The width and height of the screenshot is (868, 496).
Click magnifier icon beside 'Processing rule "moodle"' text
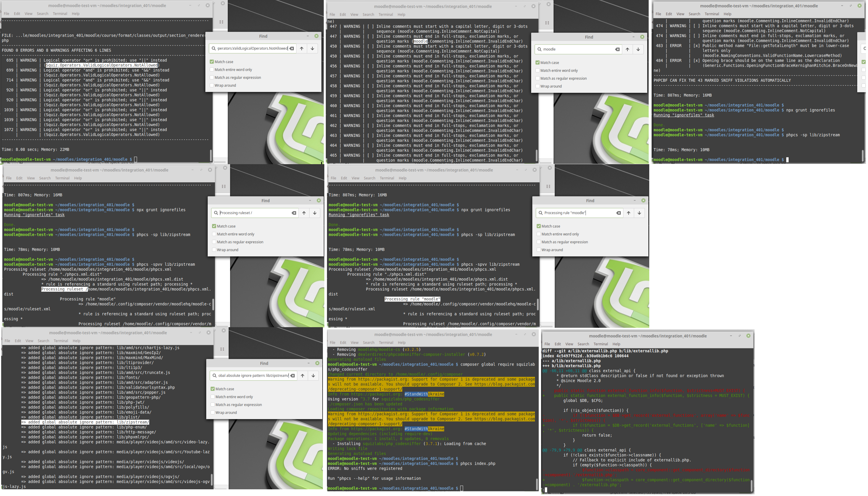coord(540,213)
